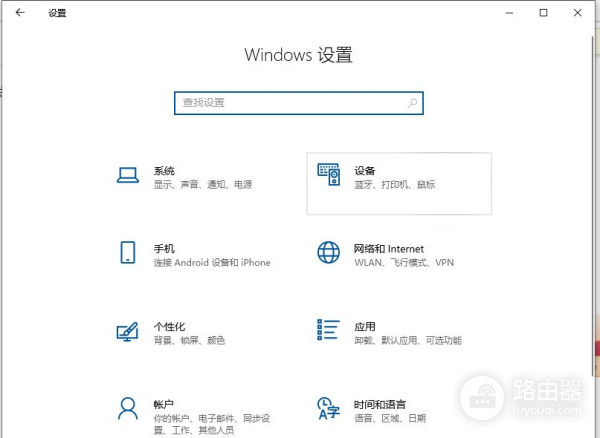Viewport: 600px width, 438px height.
Task: Open 时间和语言 settings category
Action: click(x=380, y=404)
